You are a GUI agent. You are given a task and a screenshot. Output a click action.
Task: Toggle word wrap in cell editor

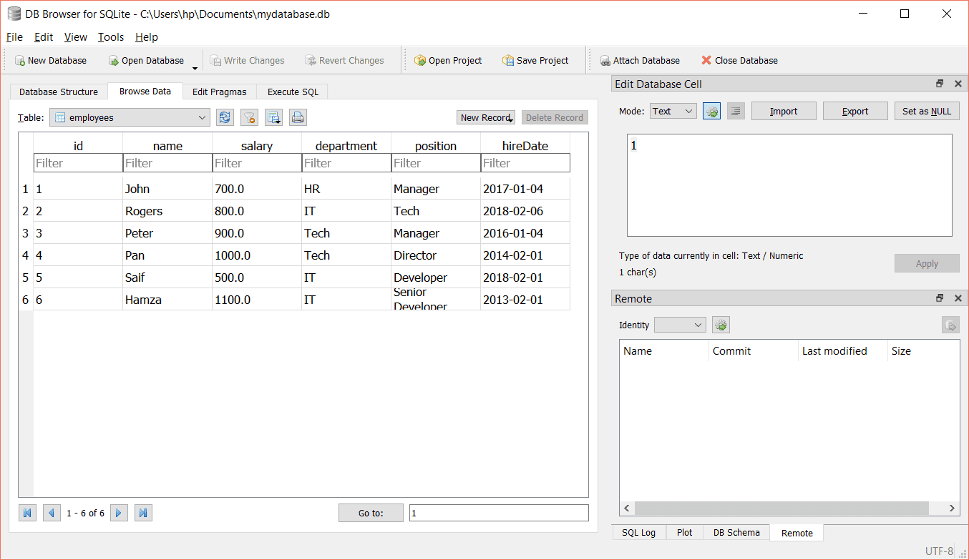pyautogui.click(x=736, y=110)
